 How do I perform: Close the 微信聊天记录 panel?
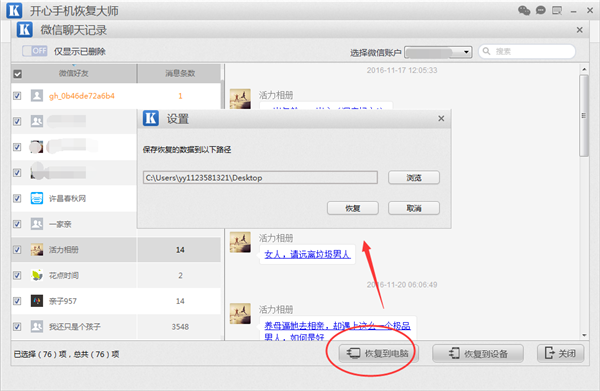pyautogui.click(x=579, y=30)
